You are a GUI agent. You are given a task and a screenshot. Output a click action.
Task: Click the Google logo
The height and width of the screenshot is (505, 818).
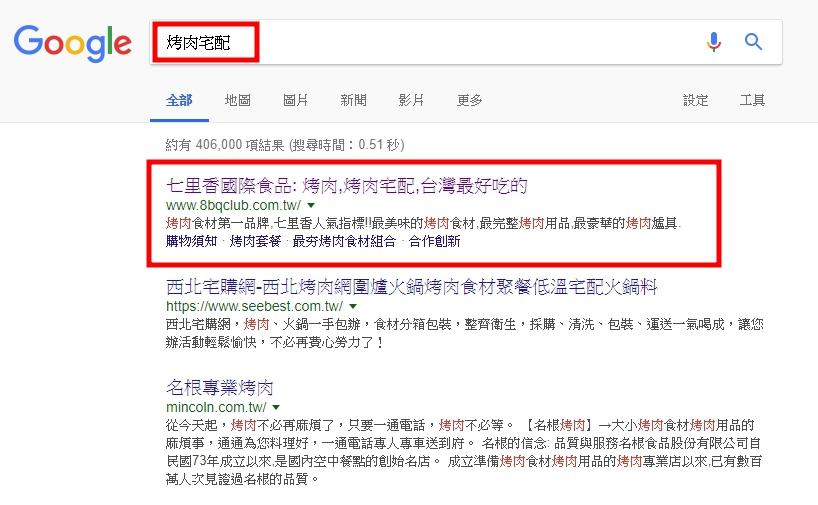coord(73,43)
